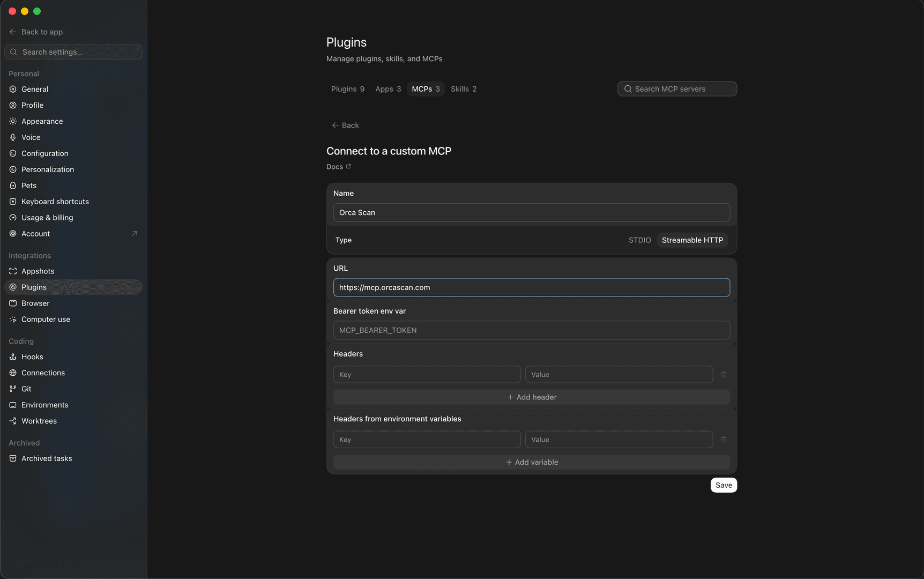Switch to the Apps tab
The image size is (924, 579).
388,89
